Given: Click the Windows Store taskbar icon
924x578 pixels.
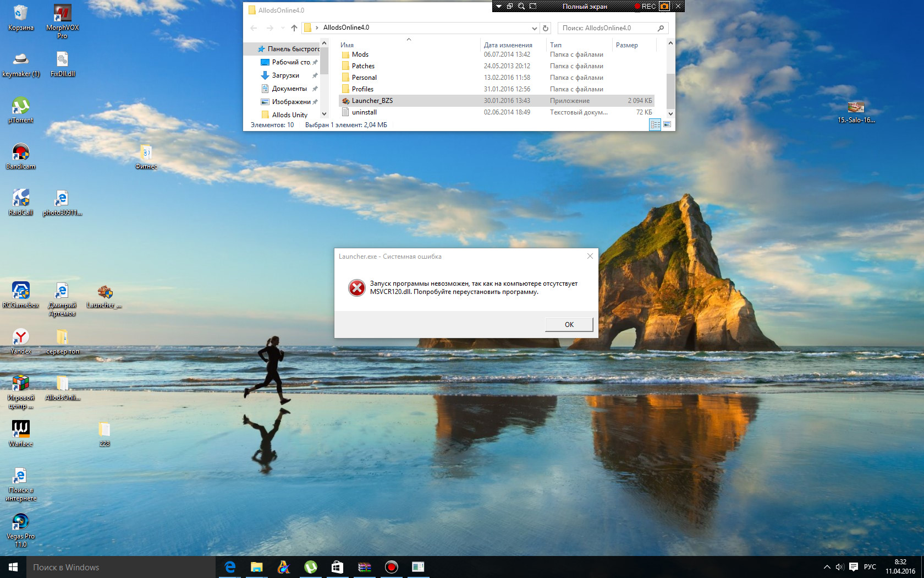Looking at the screenshot, I should pos(337,567).
